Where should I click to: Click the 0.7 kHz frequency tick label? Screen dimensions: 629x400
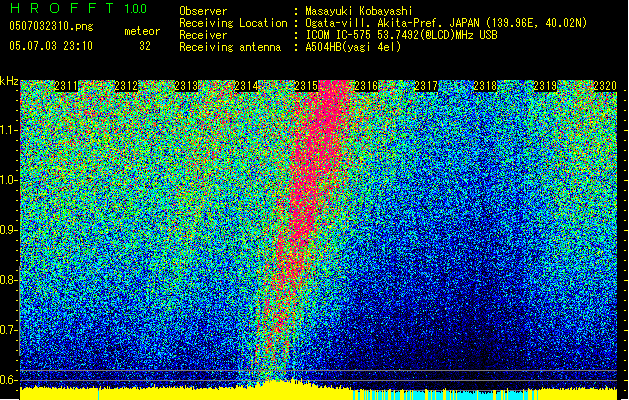pos(7,330)
